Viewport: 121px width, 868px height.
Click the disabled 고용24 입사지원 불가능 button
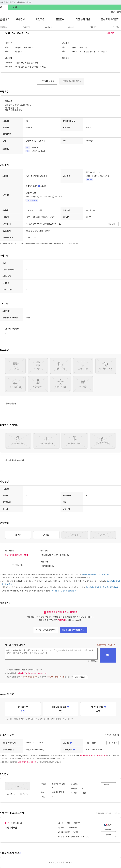tap(72, 81)
